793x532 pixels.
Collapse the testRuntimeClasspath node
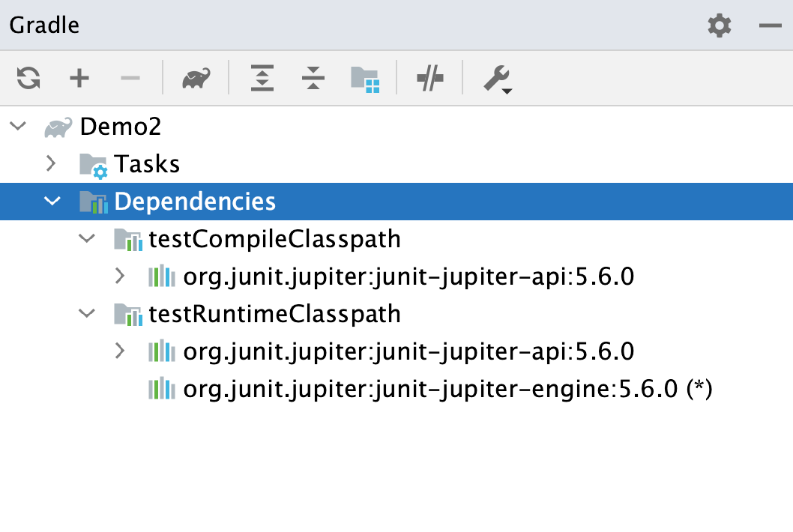85,314
